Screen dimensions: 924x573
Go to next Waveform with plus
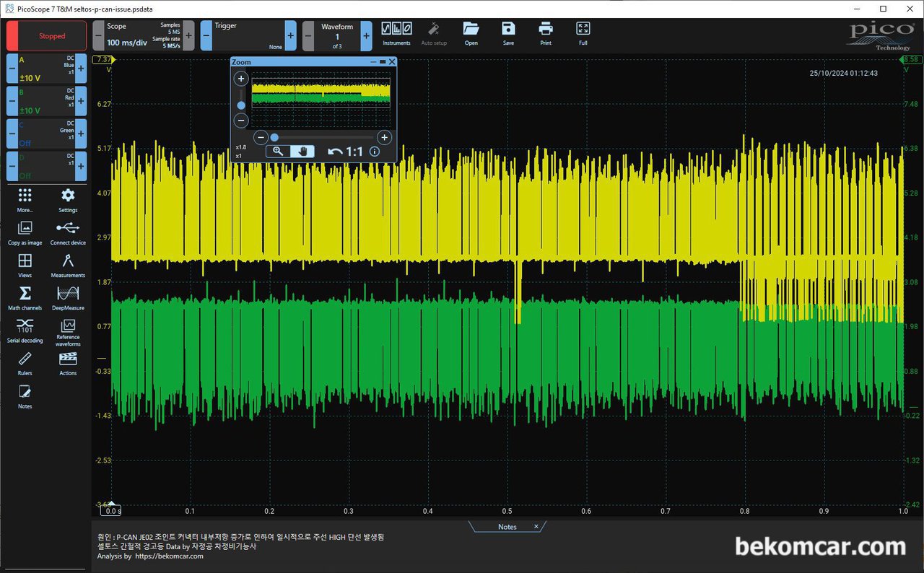367,35
